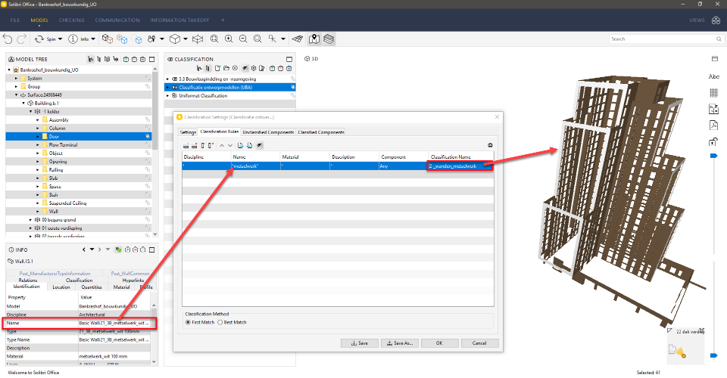727x378 pixels.
Task: Click the Classification Name cell of the rule
Action: tap(459, 166)
